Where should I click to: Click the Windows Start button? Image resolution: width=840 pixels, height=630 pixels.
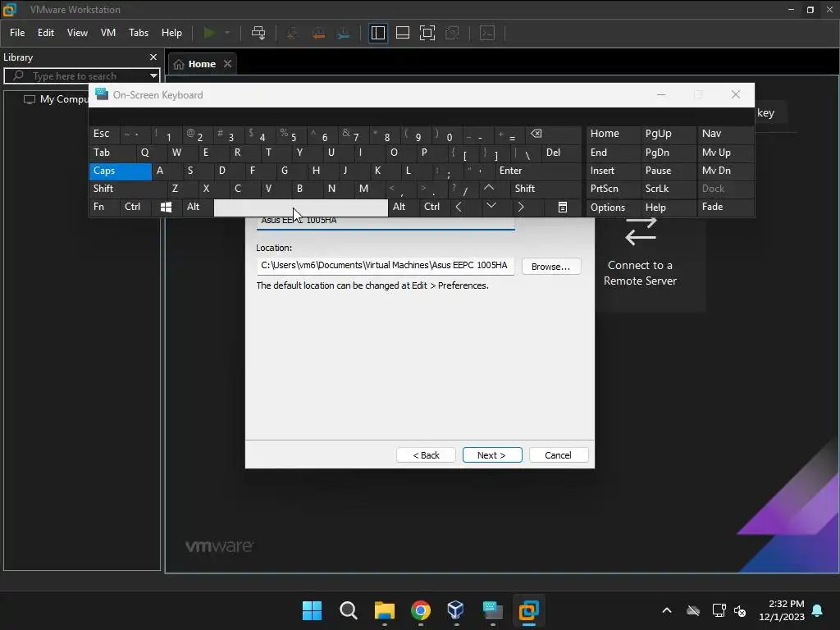pyautogui.click(x=312, y=610)
